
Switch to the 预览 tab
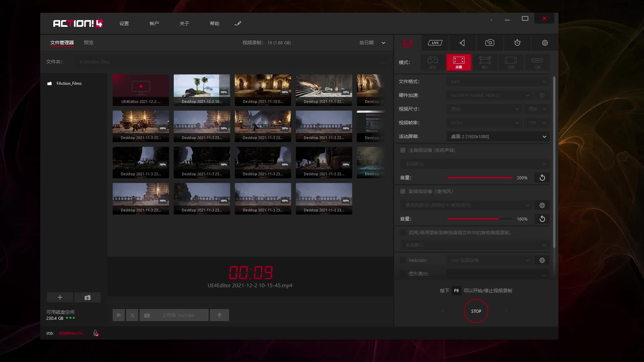coord(89,43)
